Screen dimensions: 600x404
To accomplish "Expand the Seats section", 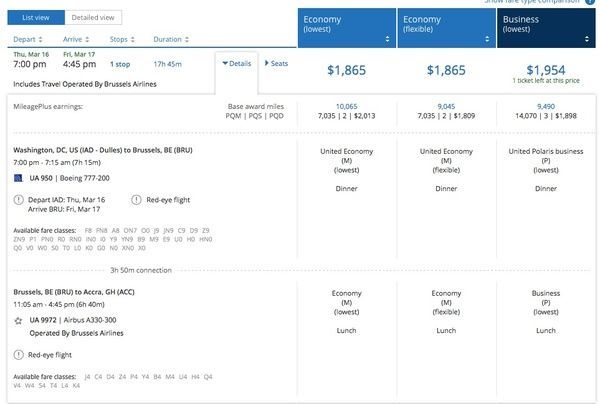I will coord(276,63).
